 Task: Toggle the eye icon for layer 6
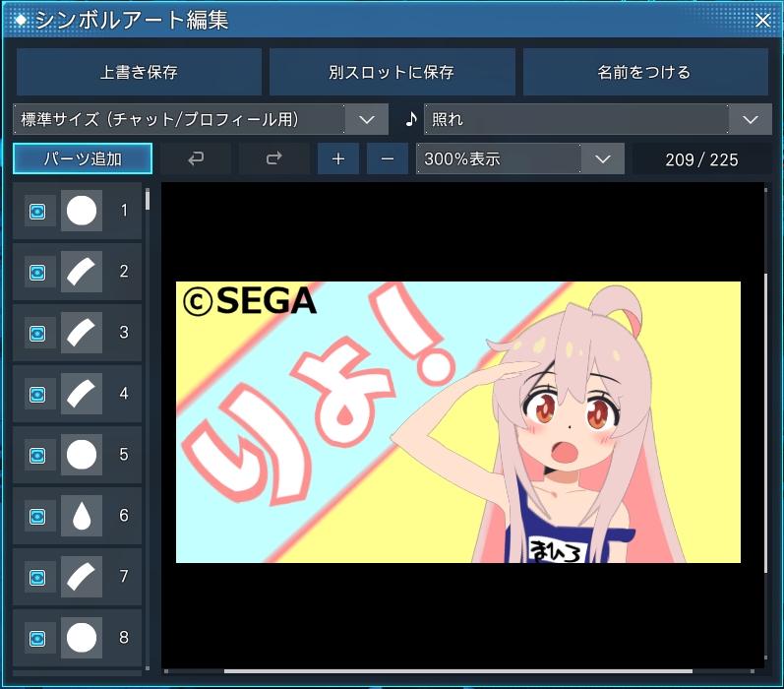click(37, 517)
